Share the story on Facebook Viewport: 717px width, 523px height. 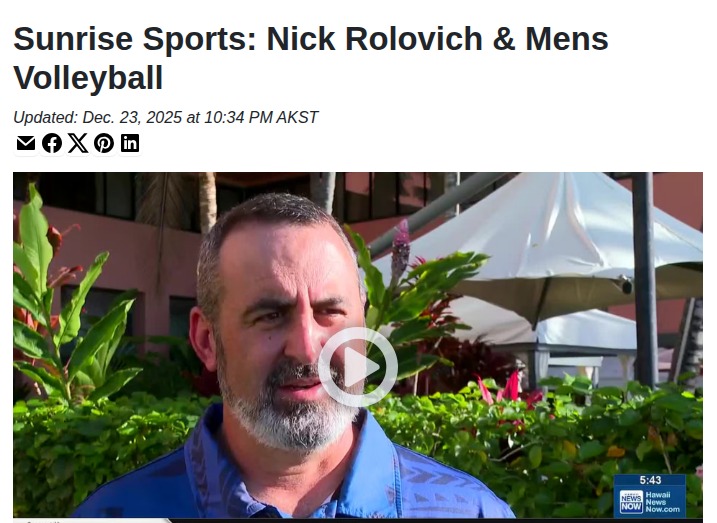(x=52, y=143)
